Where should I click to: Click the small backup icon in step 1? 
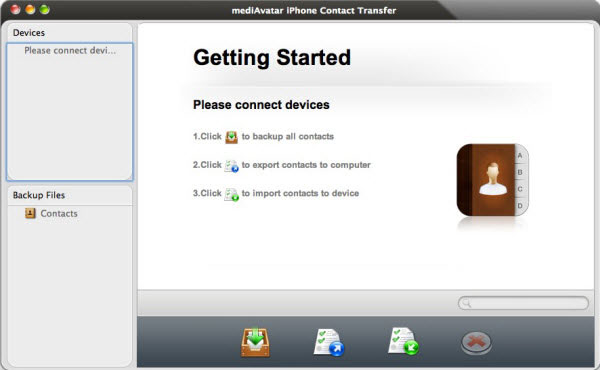pos(232,137)
